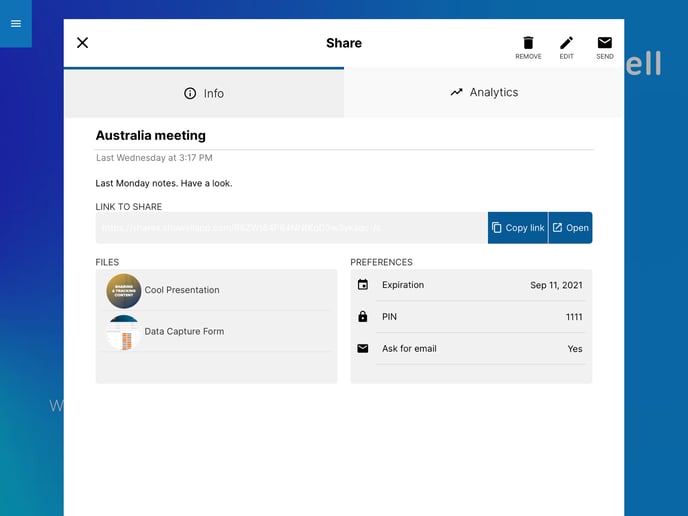Switch to the Analytics tab

[484, 93]
